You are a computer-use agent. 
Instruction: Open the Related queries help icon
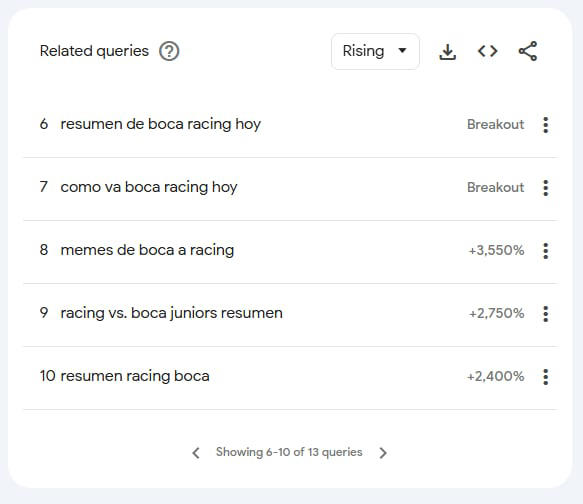[x=169, y=51]
